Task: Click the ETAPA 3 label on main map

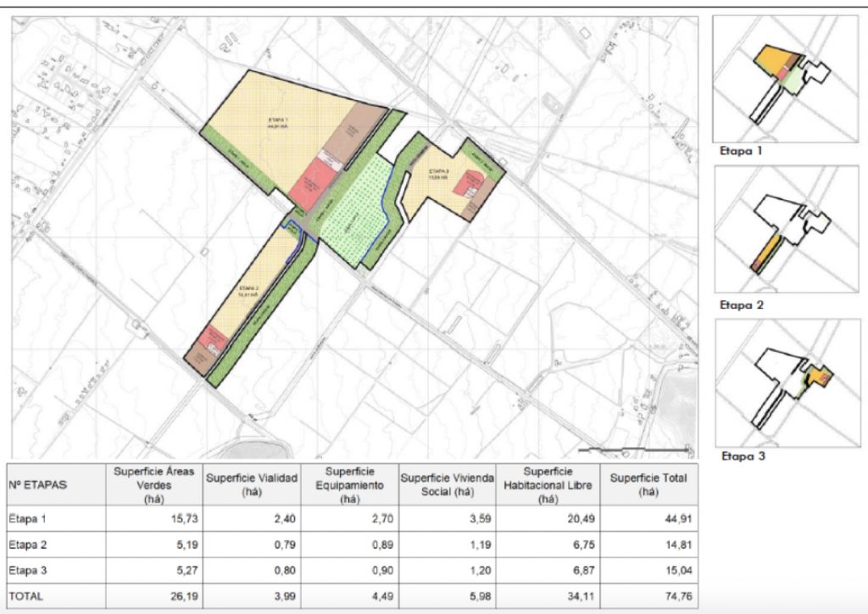Action: coord(437,174)
